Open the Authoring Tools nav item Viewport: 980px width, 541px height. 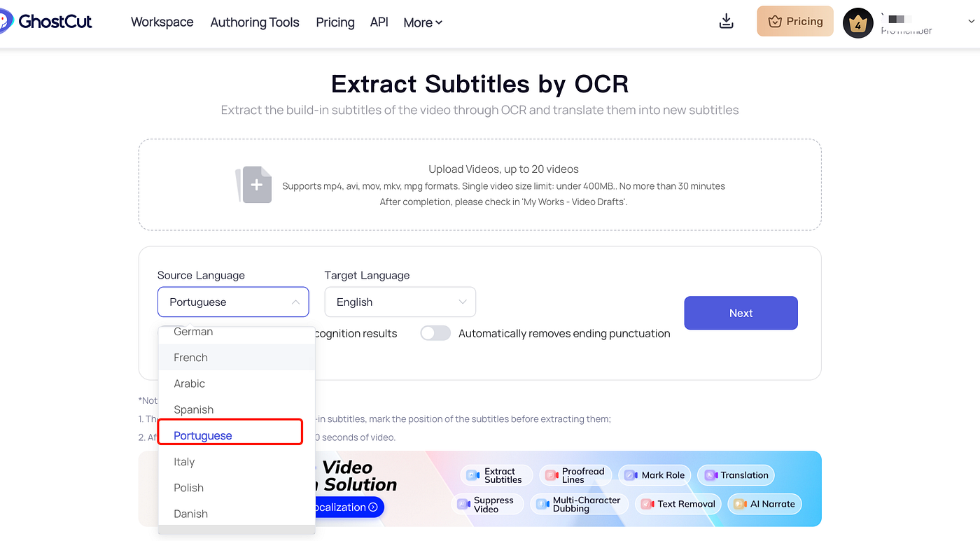click(255, 22)
